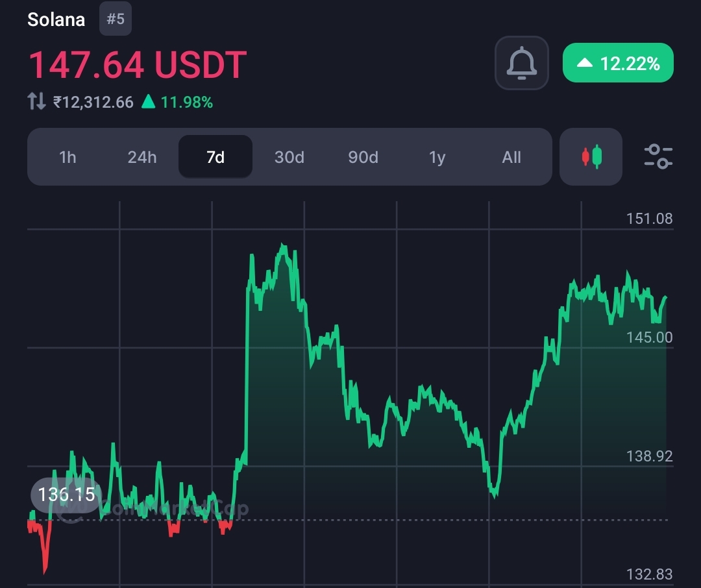Tap the 12.22% change badge
Image resolution: width=701 pixels, height=588 pixels.
pos(618,63)
